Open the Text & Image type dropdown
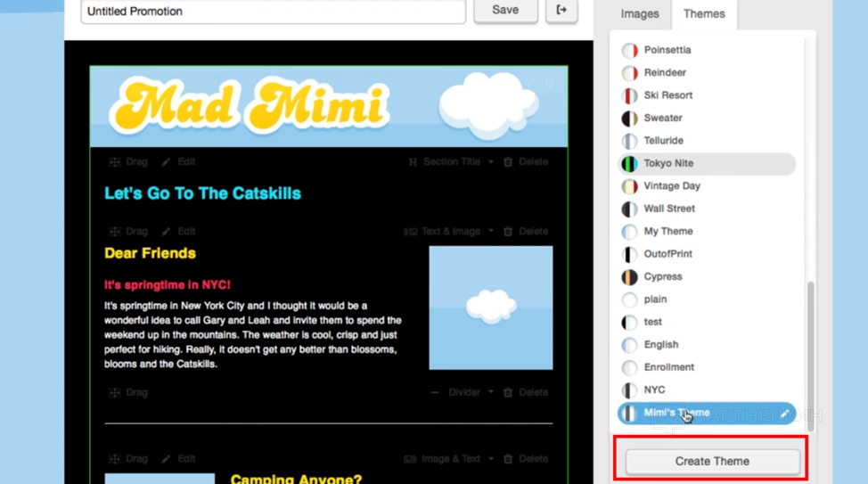The height and width of the screenshot is (484, 868). pos(449,231)
